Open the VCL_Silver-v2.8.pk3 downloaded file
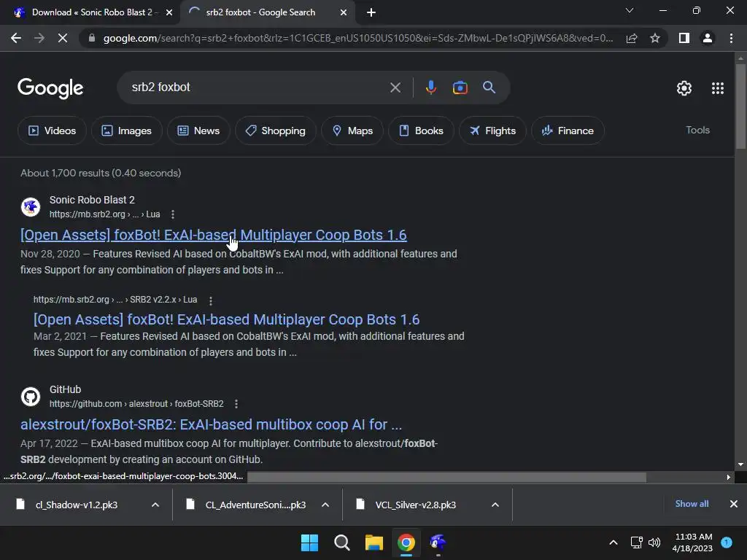 pyautogui.click(x=415, y=505)
